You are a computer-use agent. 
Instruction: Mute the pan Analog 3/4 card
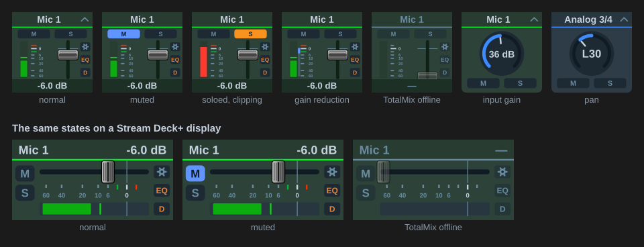pos(573,83)
